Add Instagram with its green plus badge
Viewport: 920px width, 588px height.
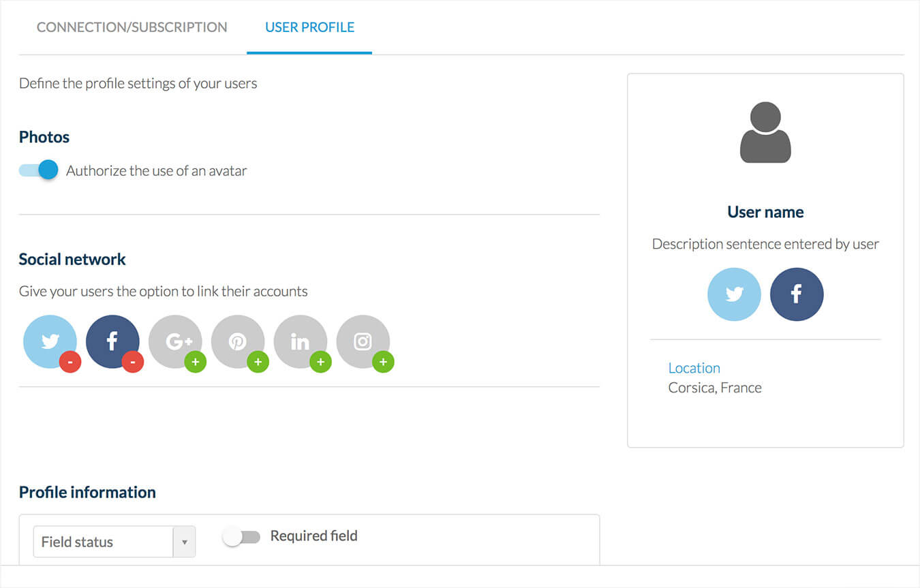point(384,362)
